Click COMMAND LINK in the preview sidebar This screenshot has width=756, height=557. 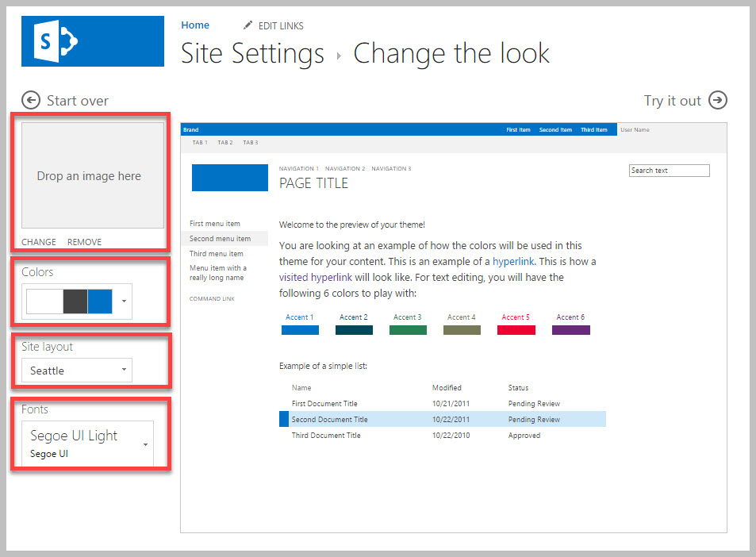click(214, 298)
